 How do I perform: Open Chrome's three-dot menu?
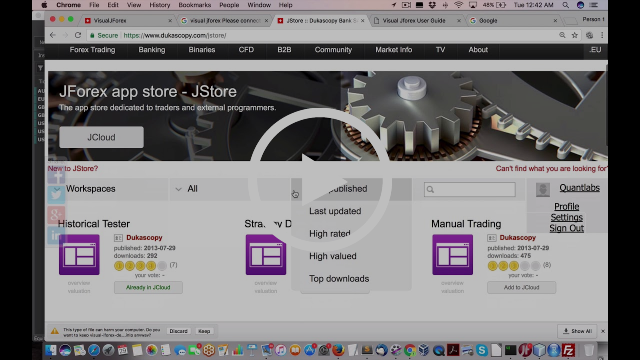point(602,36)
